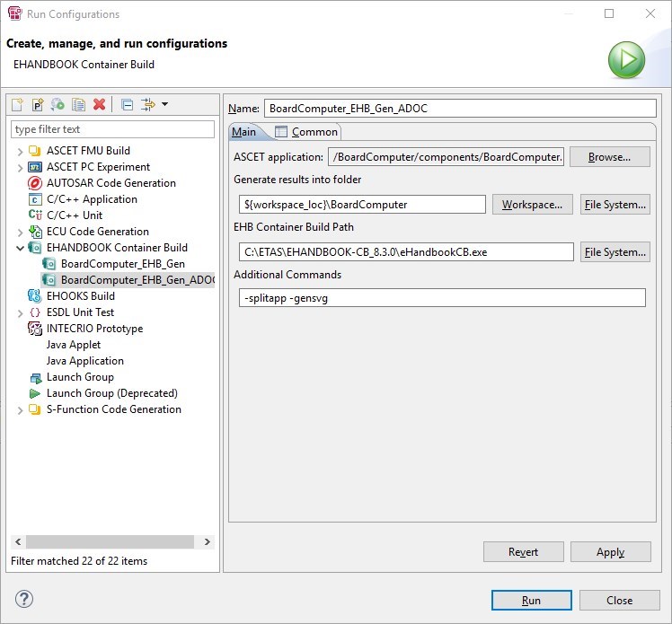Select the Java Applet entry
Image resolution: width=672 pixels, height=624 pixels.
(x=74, y=345)
